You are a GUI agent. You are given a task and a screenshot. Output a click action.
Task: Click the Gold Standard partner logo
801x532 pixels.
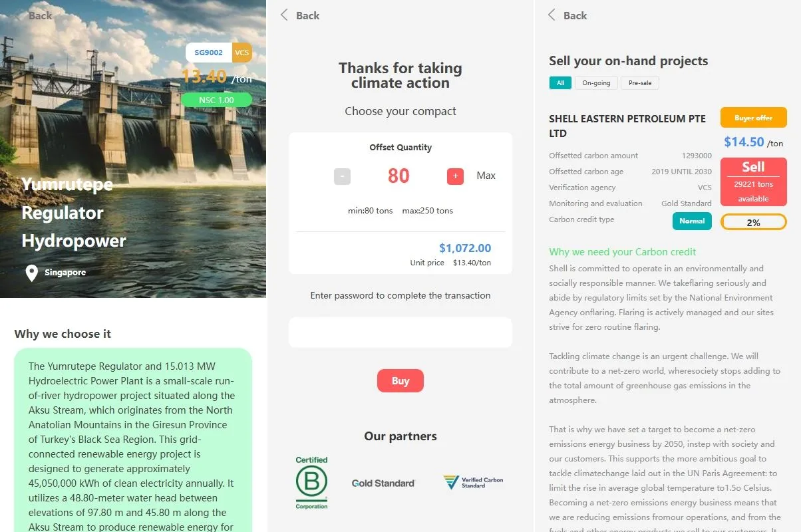coord(383,483)
